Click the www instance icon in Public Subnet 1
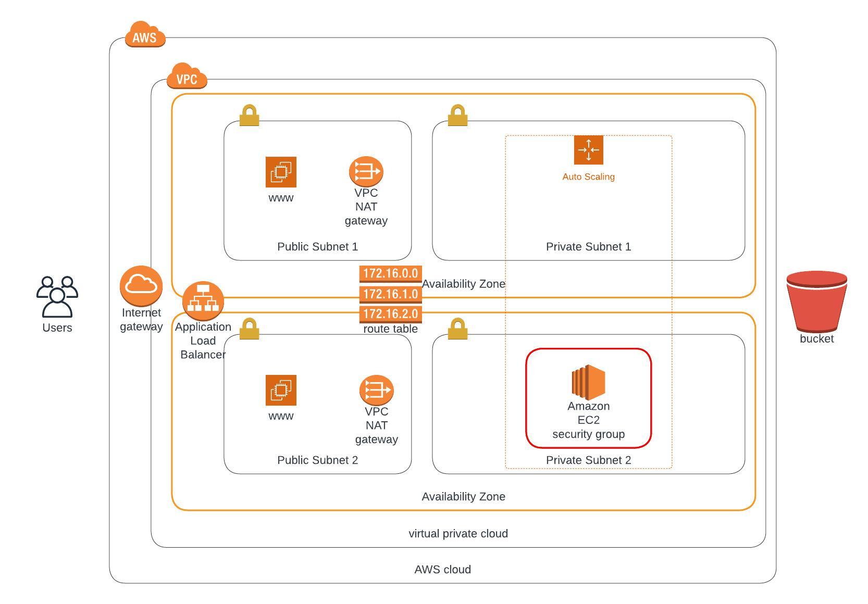The width and height of the screenshot is (868, 604). tap(281, 172)
